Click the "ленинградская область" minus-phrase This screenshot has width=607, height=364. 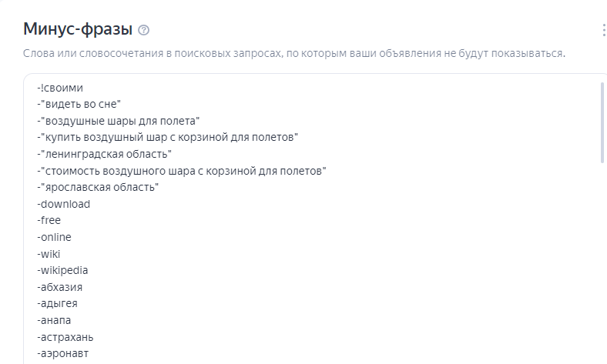(x=104, y=154)
